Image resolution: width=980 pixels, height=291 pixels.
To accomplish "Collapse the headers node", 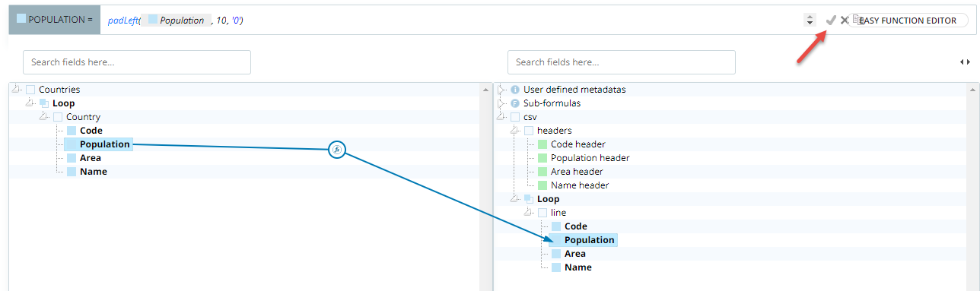I will 515,130.
